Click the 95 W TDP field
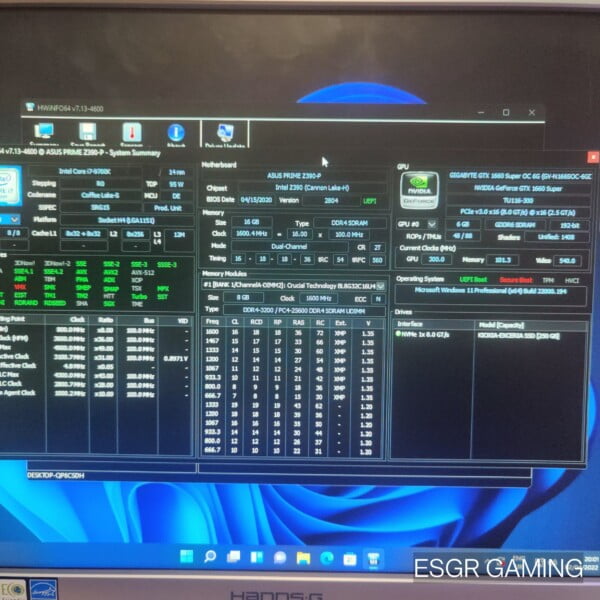Image resolution: width=600 pixels, height=600 pixels. tap(176, 184)
